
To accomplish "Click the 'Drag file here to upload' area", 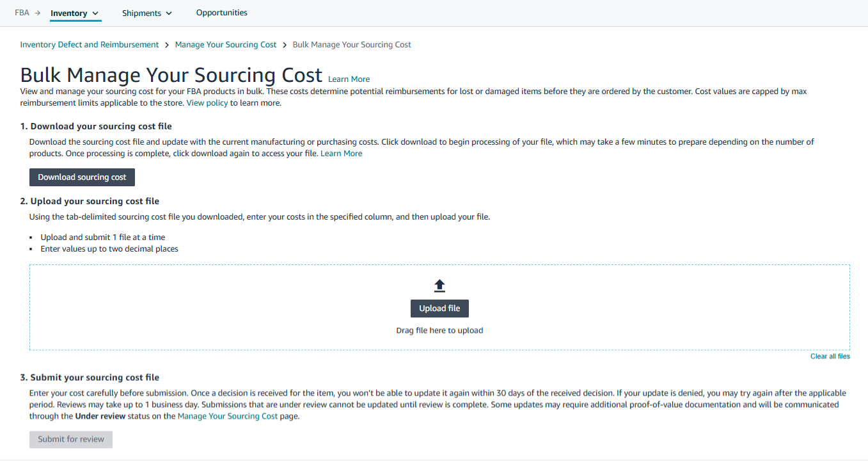I will (x=439, y=331).
